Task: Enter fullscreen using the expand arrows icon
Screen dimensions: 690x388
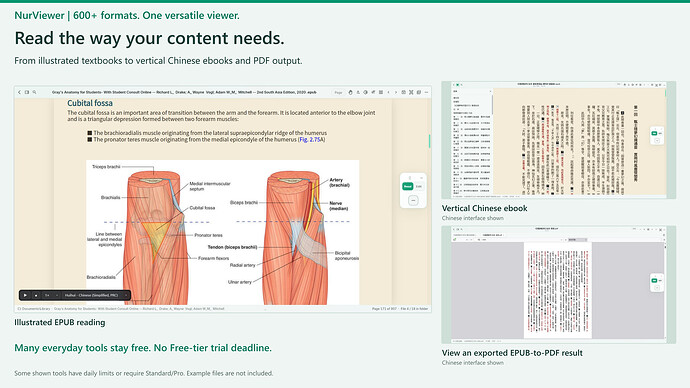Action: coord(411,92)
